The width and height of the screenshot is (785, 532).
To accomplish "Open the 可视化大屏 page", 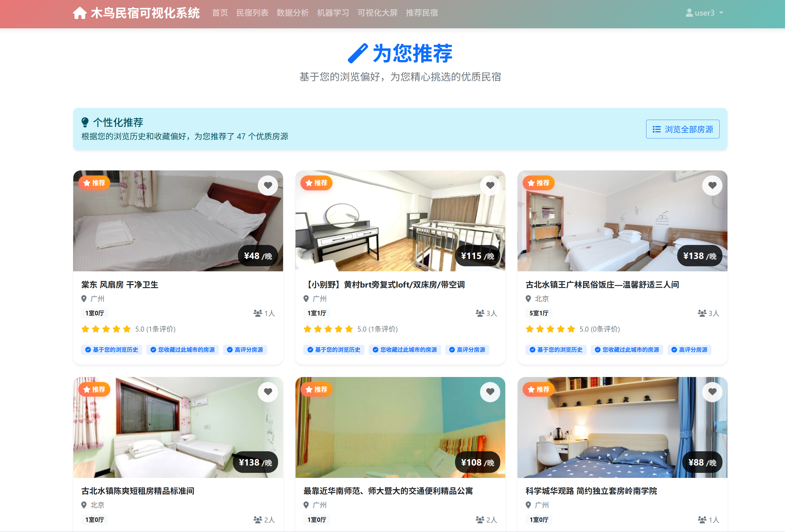I will (x=377, y=13).
